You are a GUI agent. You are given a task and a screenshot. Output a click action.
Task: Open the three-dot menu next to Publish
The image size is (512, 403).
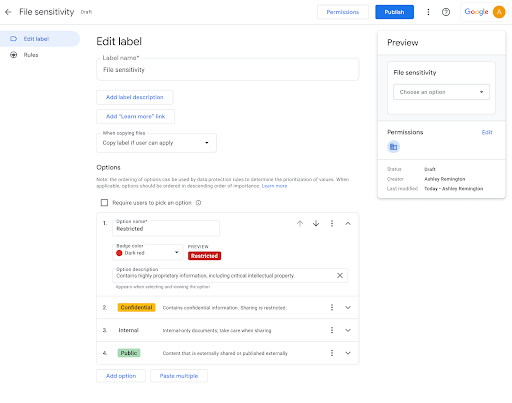(428, 12)
